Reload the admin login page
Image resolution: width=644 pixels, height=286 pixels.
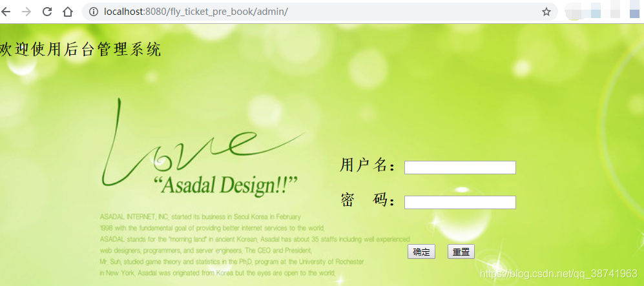click(x=47, y=12)
